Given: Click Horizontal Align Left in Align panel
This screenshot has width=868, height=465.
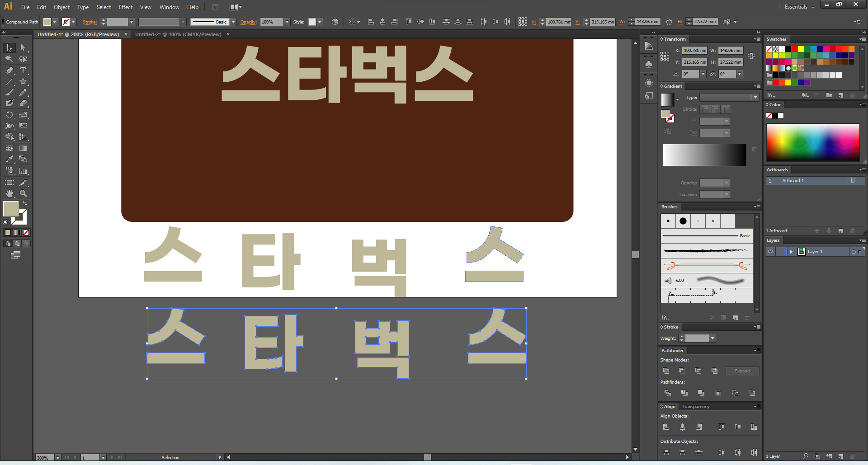Looking at the screenshot, I should [x=666, y=427].
